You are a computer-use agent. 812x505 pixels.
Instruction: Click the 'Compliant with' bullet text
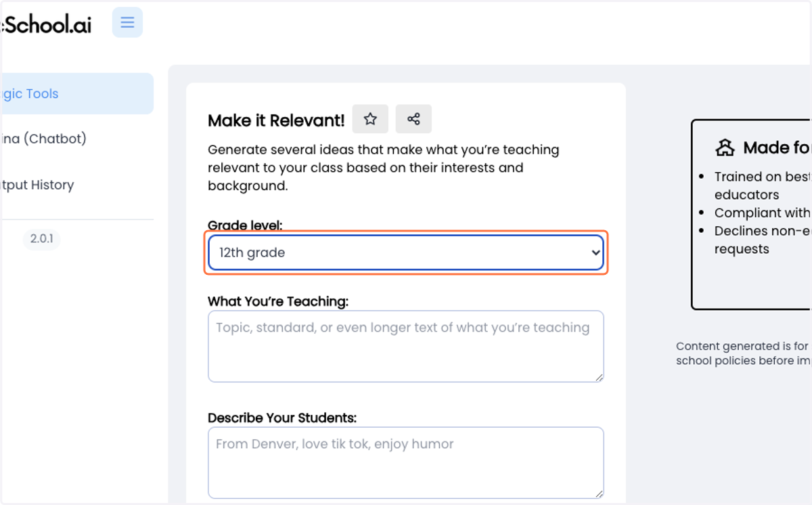763,213
